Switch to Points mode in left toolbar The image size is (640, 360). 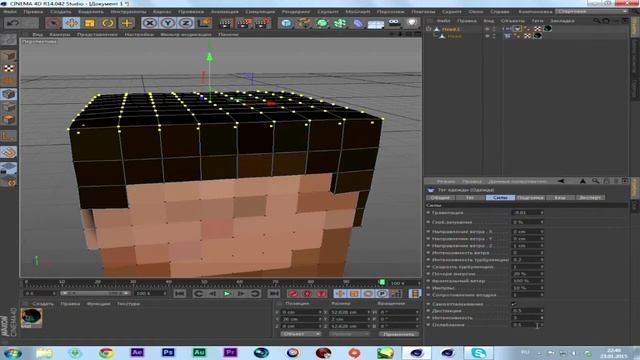(x=9, y=94)
